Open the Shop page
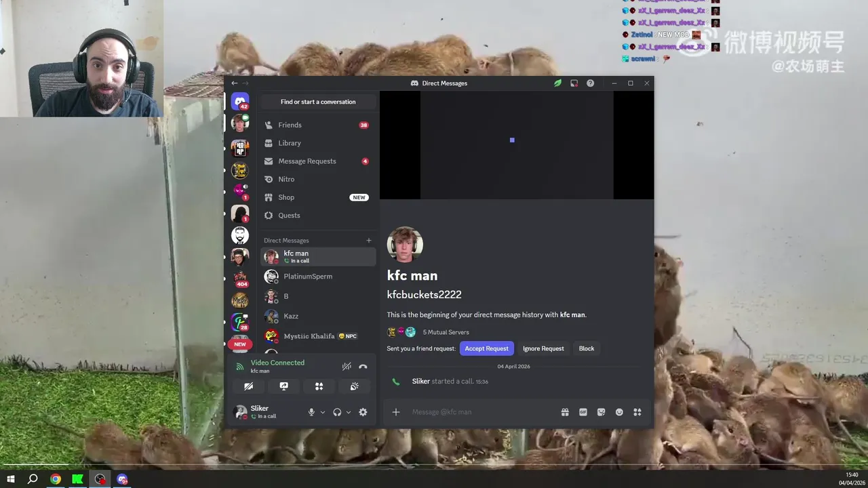 click(318, 197)
